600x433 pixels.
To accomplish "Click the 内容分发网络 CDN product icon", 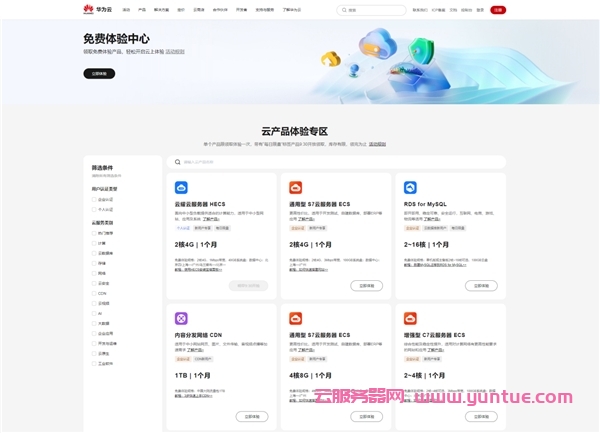I will (181, 318).
